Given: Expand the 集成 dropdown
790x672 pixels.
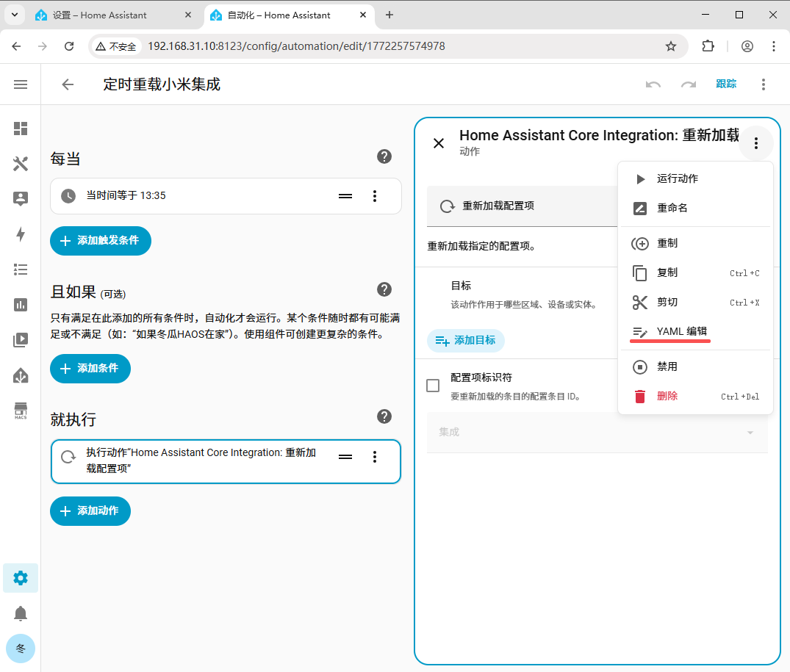Looking at the screenshot, I should 597,433.
